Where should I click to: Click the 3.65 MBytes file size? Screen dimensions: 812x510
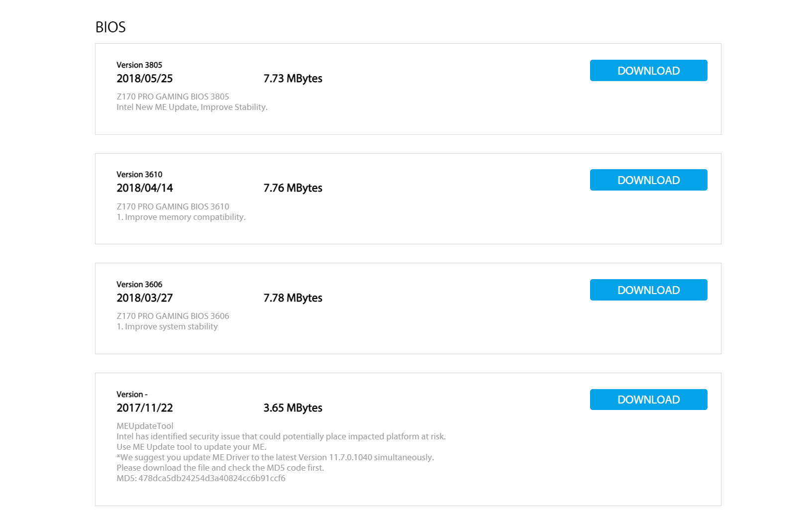point(293,408)
